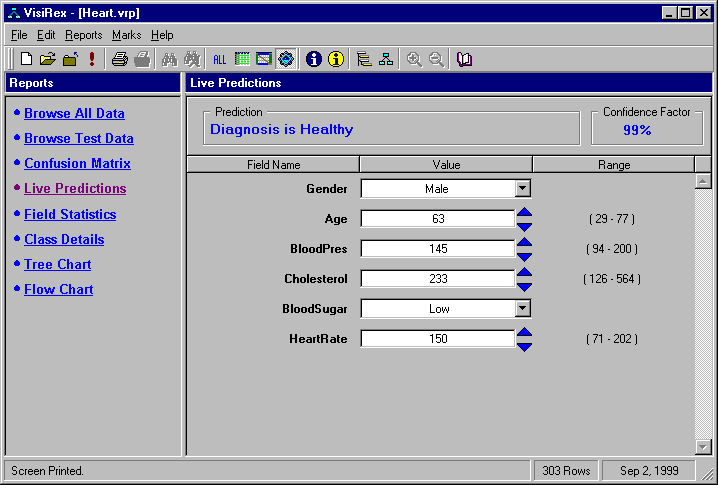Print using the printer icon

click(x=120, y=59)
